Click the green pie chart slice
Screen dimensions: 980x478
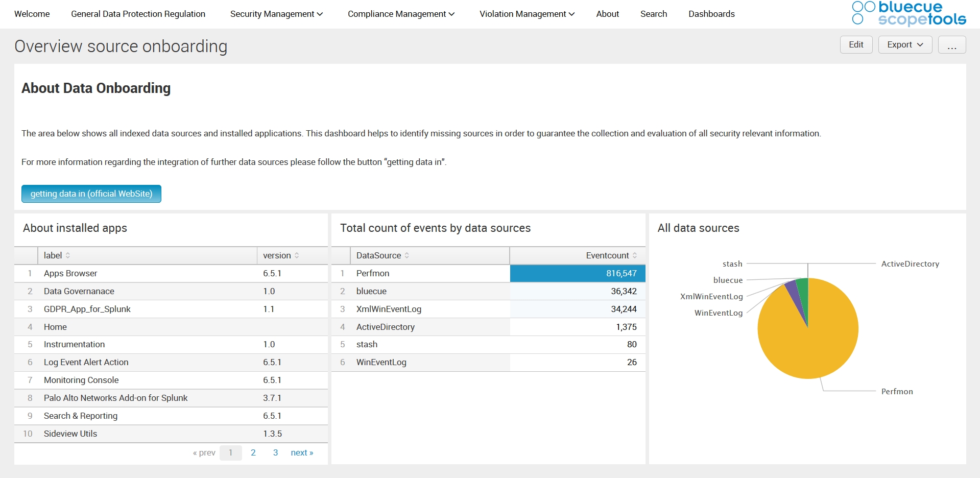[x=803, y=296]
